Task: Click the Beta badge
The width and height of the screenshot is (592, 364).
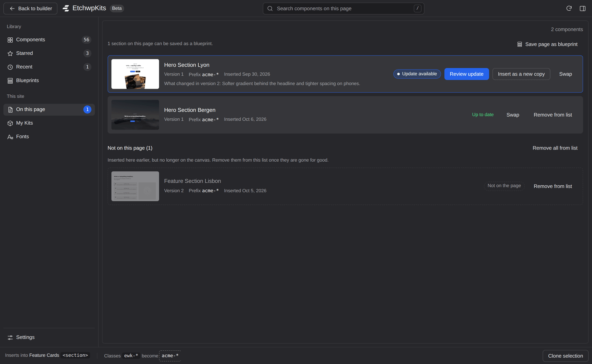Action: [117, 8]
